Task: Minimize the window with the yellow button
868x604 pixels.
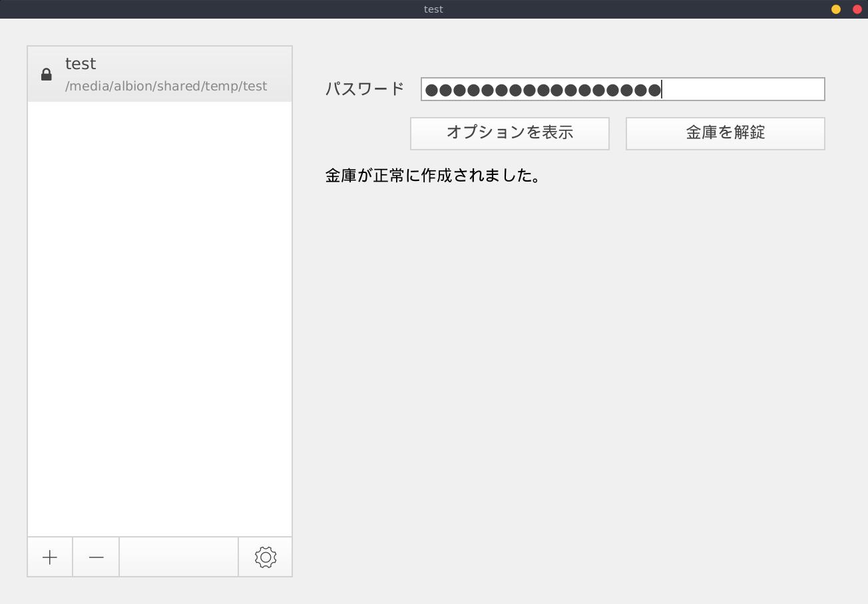Action: point(836,9)
